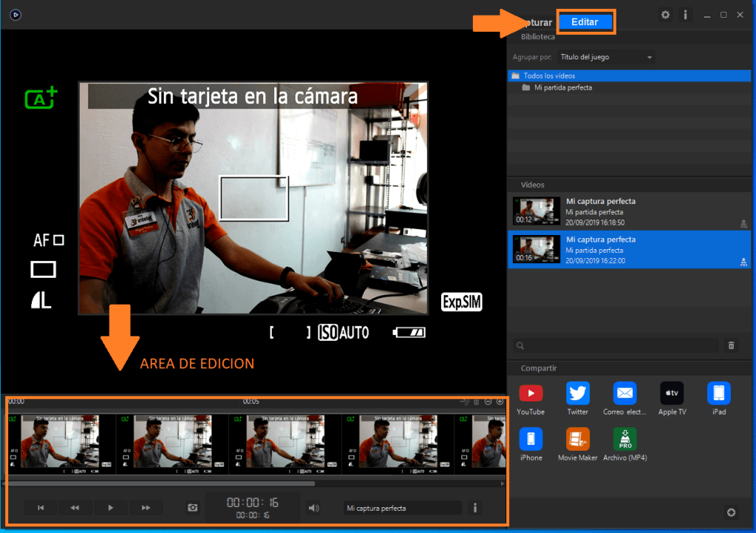Mute audio with the speaker icon
Viewport: 756px width, 533px height.
[x=313, y=508]
